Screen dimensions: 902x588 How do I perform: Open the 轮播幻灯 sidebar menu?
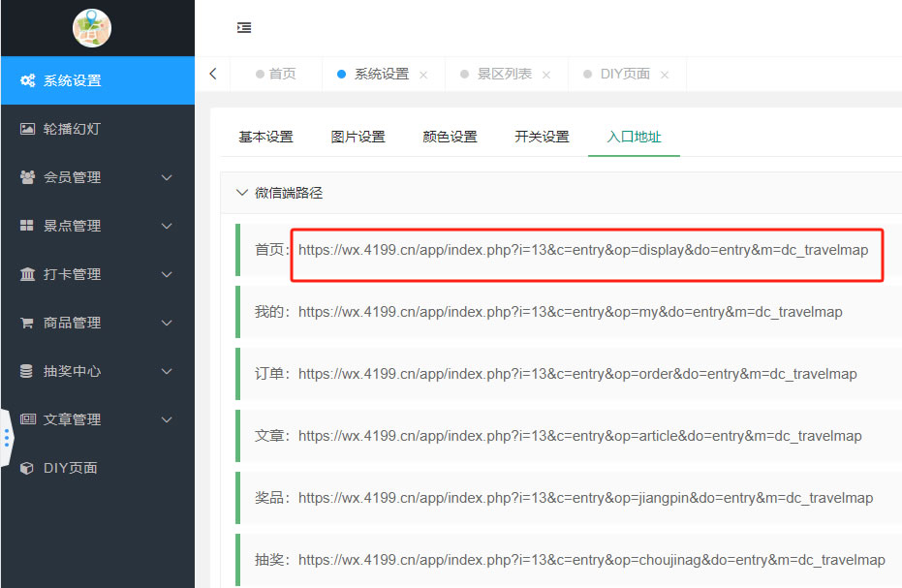click(98, 129)
